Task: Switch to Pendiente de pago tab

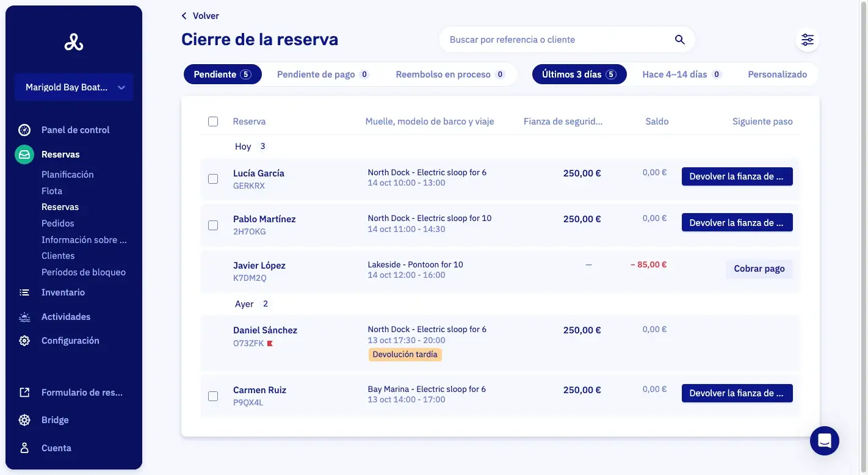Action: pyautogui.click(x=323, y=74)
